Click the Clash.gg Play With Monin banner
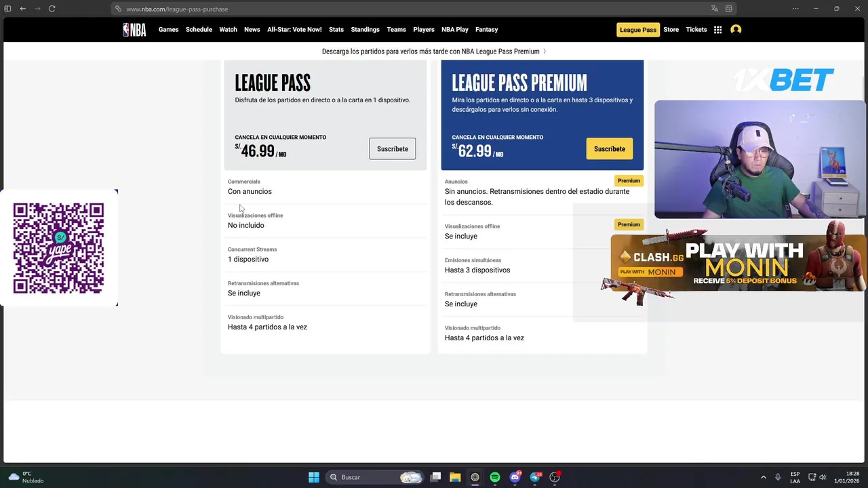This screenshot has height=488, width=868. [738, 263]
